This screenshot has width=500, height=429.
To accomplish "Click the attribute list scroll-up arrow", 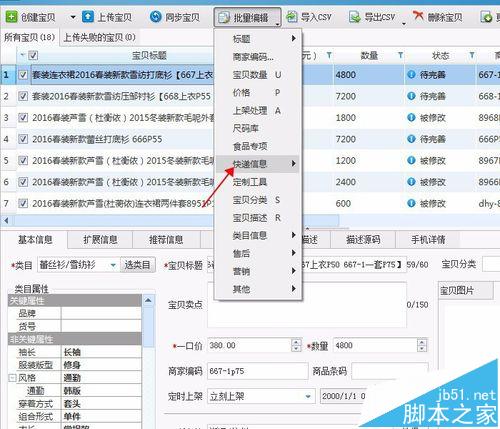I will coord(148,301).
